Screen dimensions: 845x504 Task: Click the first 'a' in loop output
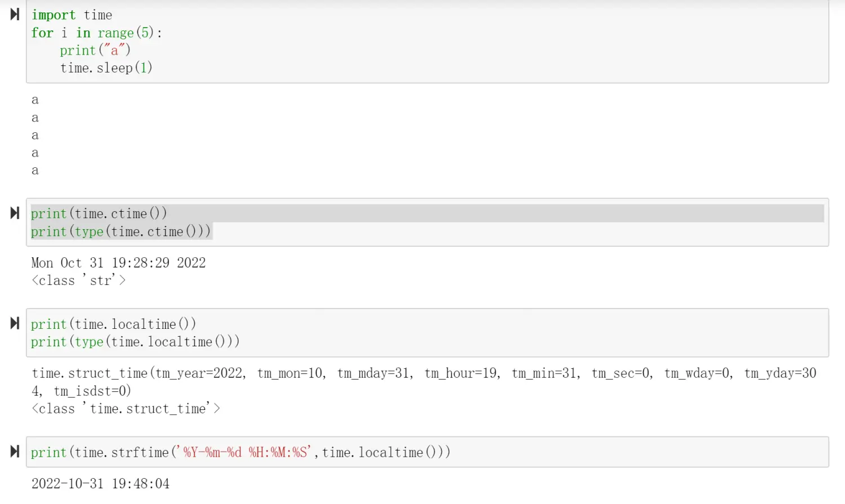click(x=35, y=100)
